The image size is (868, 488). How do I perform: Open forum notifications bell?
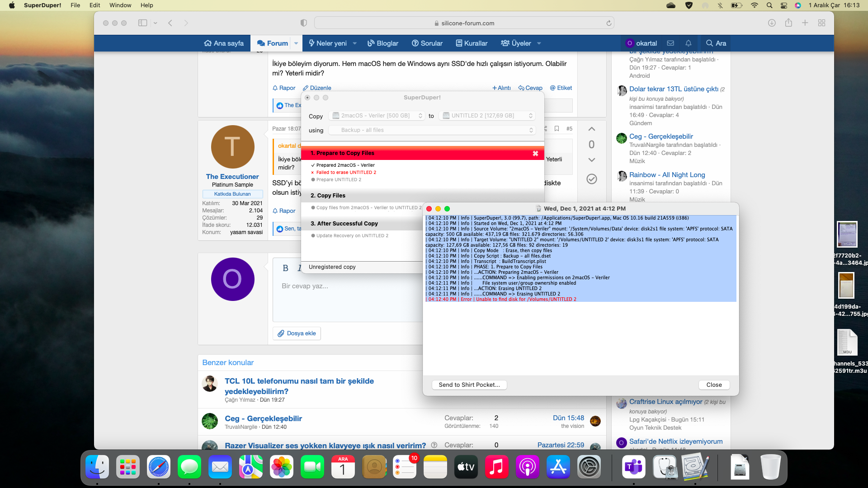tap(688, 43)
